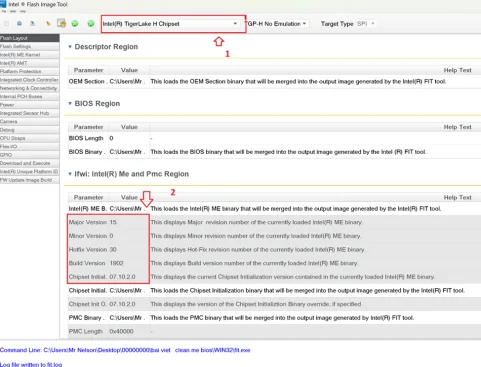Click the PMC Length value 0x40000
The width and height of the screenshot is (481, 367).
pyautogui.click(x=121, y=331)
